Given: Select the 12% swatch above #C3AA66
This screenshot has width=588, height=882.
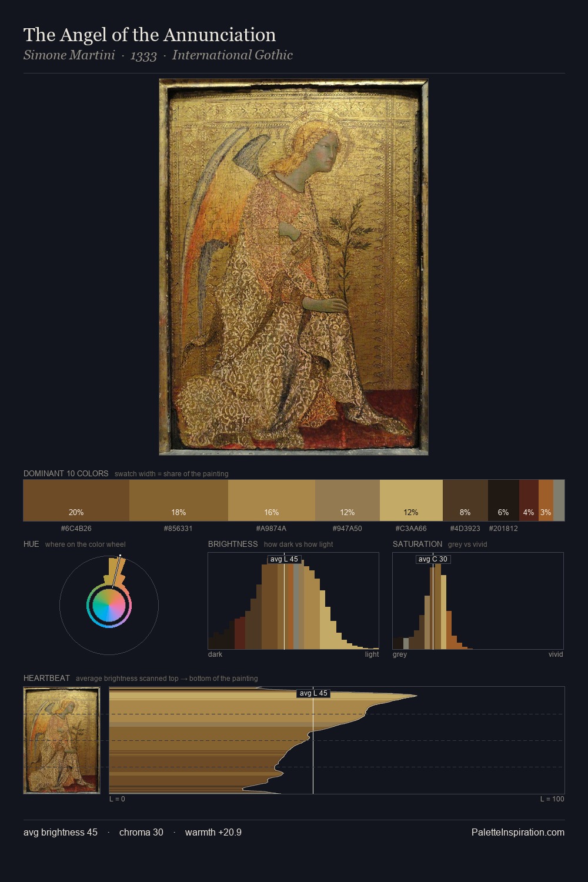Looking at the screenshot, I should pyautogui.click(x=411, y=500).
